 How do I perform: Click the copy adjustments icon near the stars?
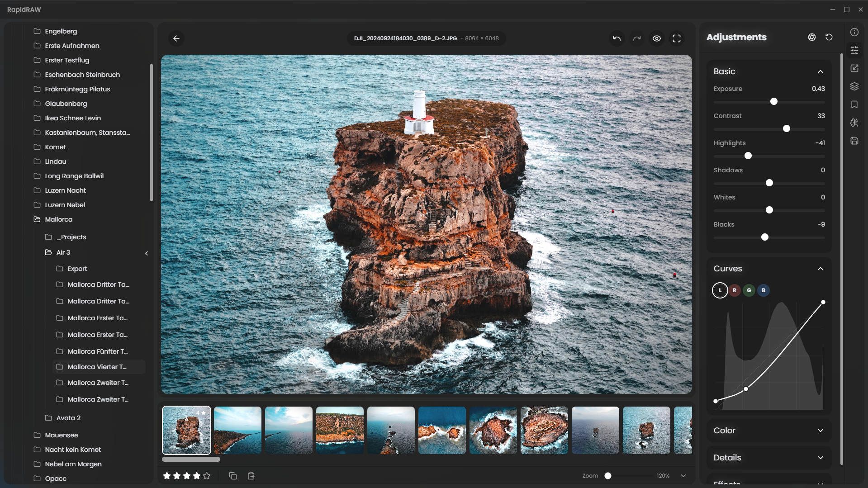click(232, 475)
